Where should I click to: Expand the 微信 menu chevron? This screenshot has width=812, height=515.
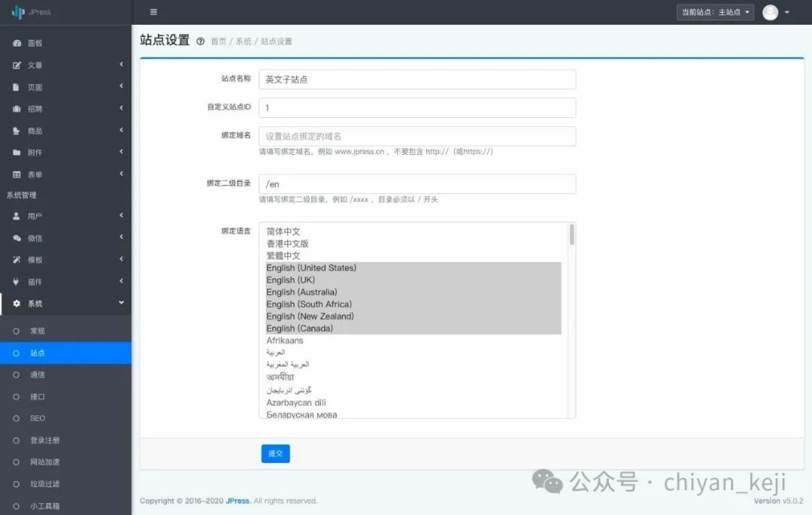(121, 237)
